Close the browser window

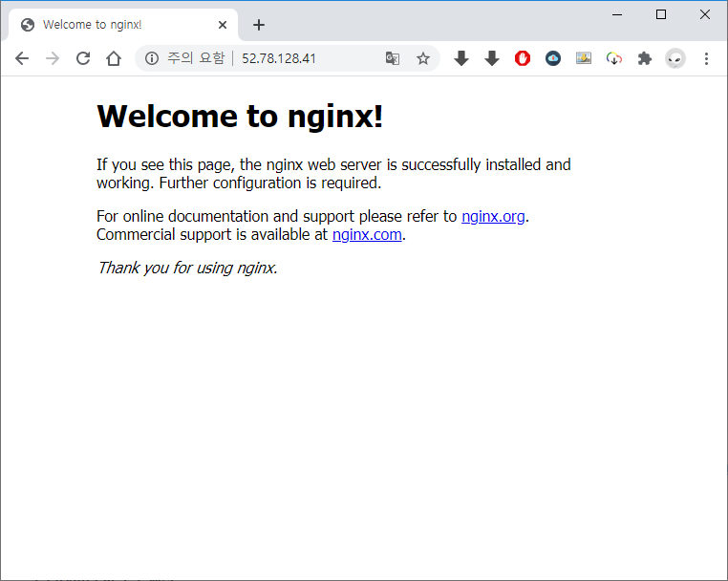tap(705, 15)
